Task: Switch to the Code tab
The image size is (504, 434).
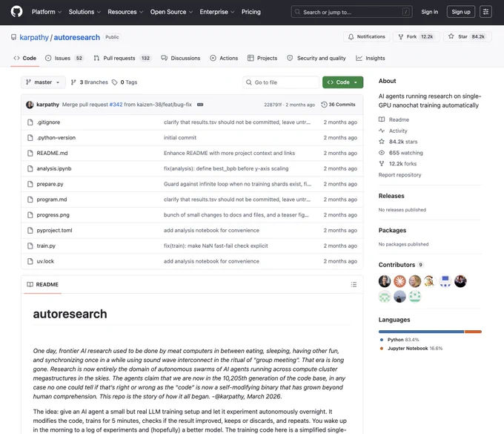Action: click(x=24, y=58)
